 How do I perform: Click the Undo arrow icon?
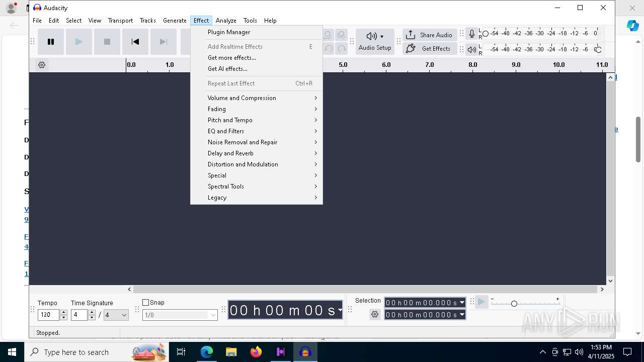[x=328, y=49]
